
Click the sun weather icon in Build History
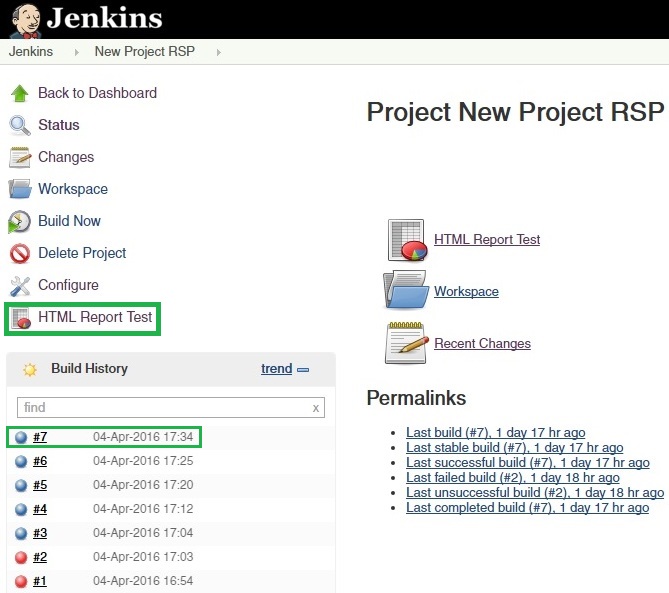click(30, 369)
